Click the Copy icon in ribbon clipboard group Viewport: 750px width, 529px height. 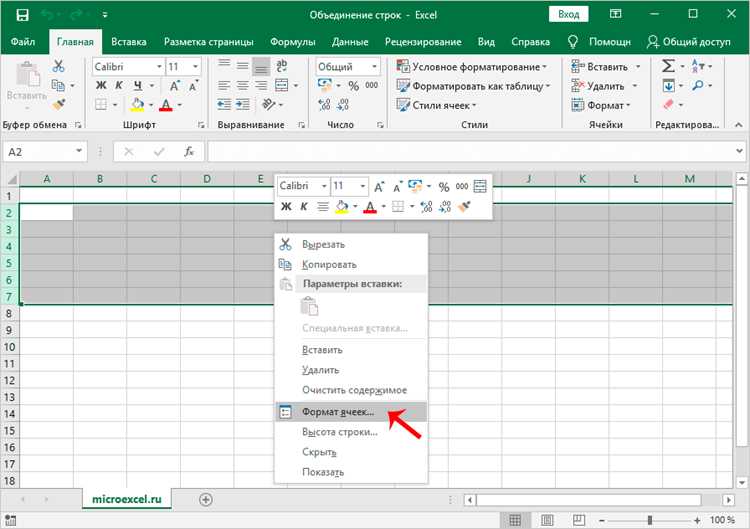point(58,85)
